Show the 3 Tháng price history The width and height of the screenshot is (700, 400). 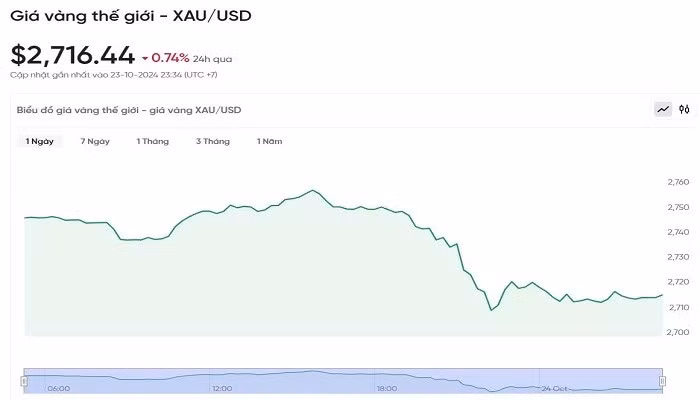[x=212, y=141]
